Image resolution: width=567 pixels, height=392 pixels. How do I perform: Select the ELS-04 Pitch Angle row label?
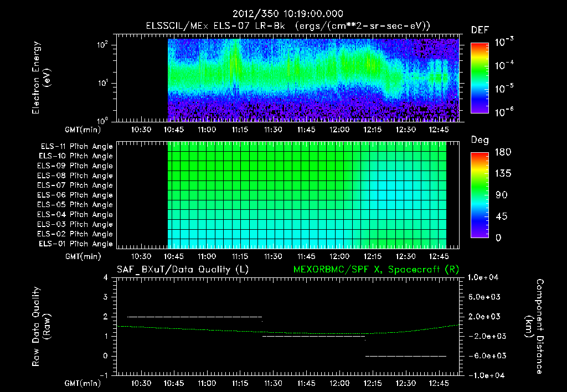75,215
